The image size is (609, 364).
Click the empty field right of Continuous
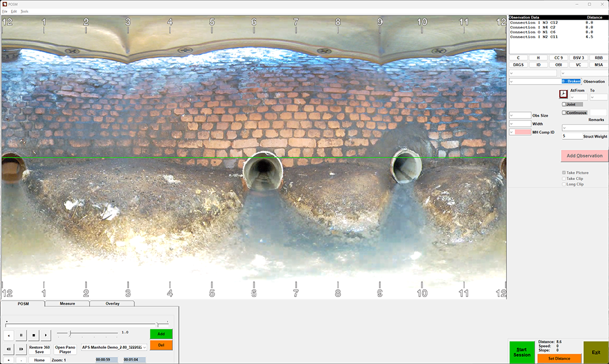[599, 113]
